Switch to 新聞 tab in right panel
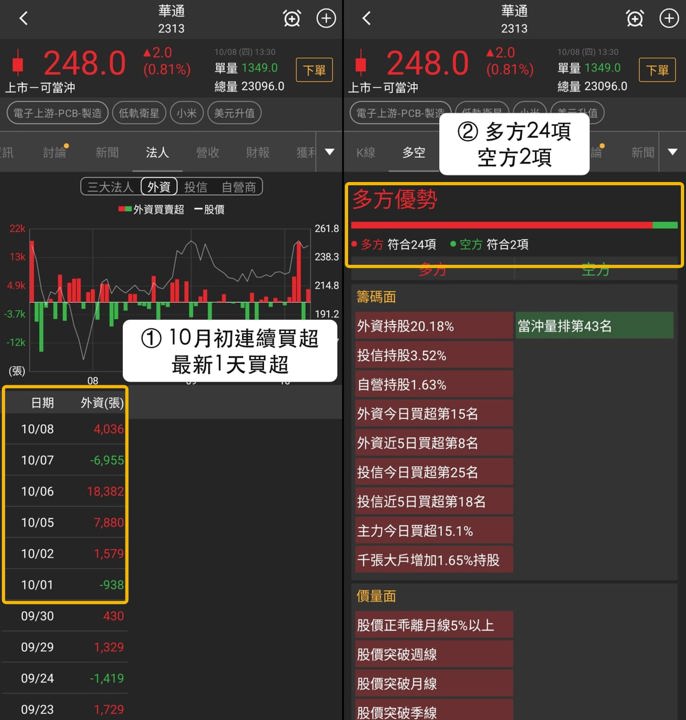The height and width of the screenshot is (720, 686). tap(643, 152)
